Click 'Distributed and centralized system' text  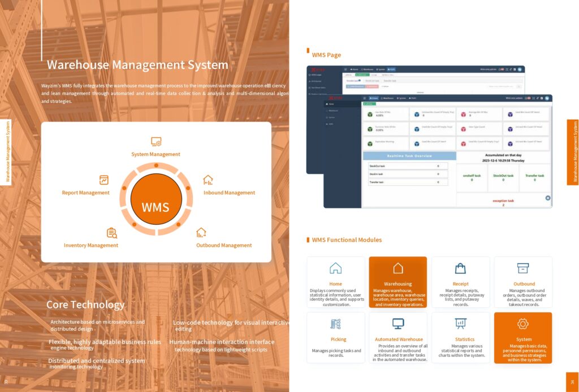[x=96, y=361]
